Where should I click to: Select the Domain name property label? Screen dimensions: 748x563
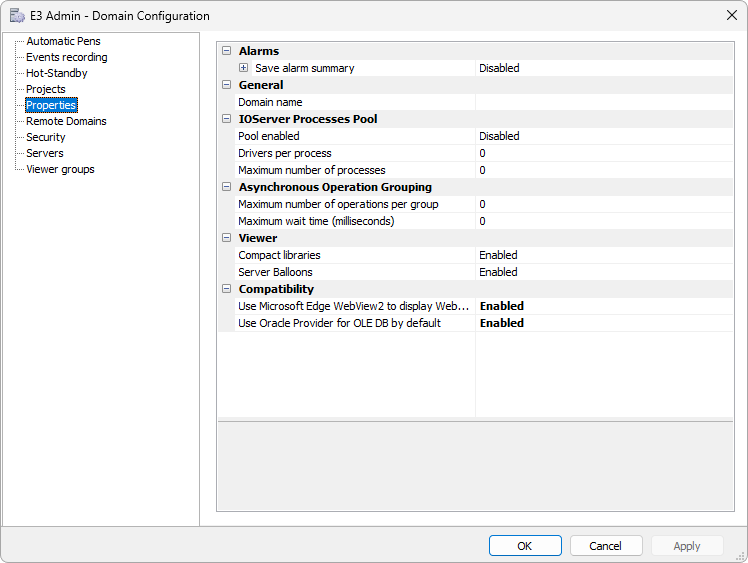270,102
